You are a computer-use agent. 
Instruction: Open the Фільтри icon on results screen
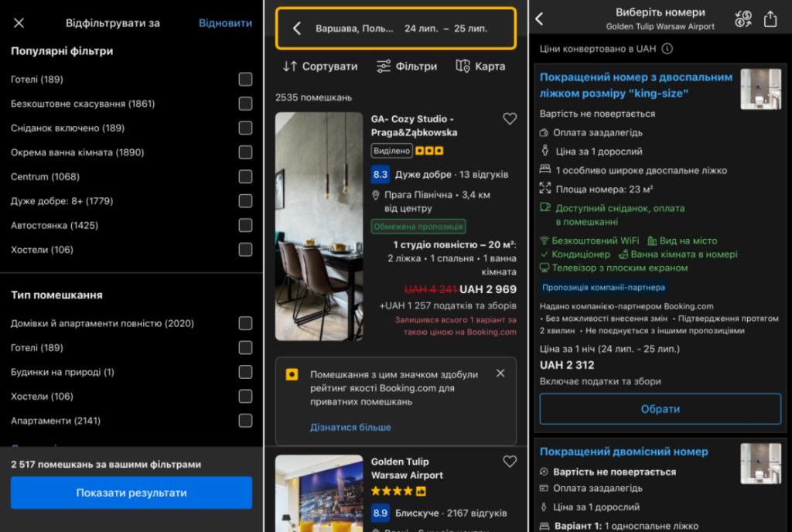pos(383,66)
